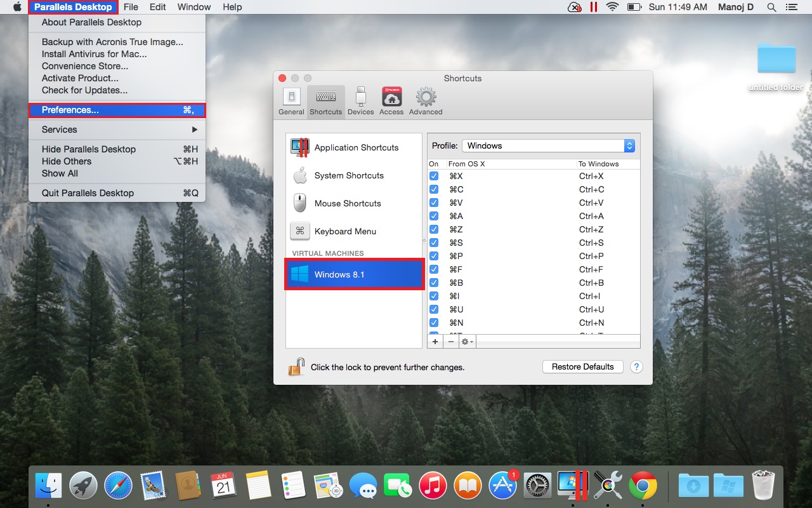Select Check for Updates... menu item
Screen dimensions: 812x508
click(84, 90)
